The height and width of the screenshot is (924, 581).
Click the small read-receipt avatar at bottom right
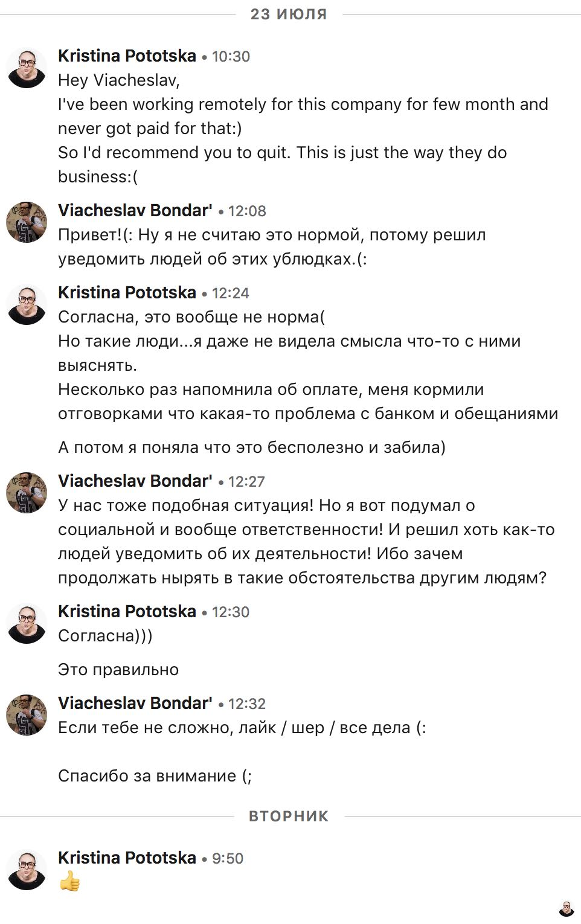coord(567,908)
